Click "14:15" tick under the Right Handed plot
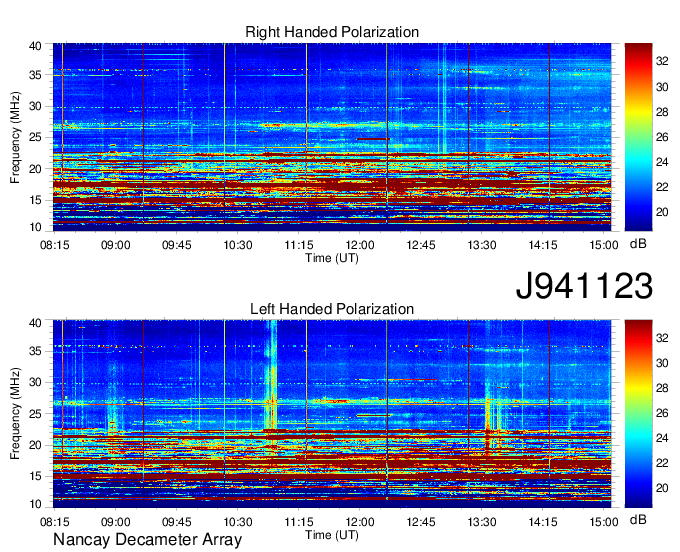 [x=543, y=245]
